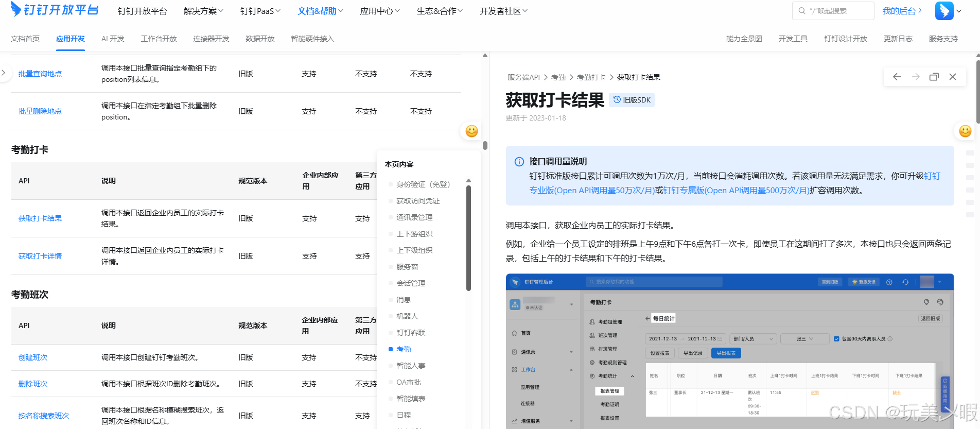The image size is (980, 429).
Task: Jump to 获取访问凭证 in page contents
Action: click(418, 201)
